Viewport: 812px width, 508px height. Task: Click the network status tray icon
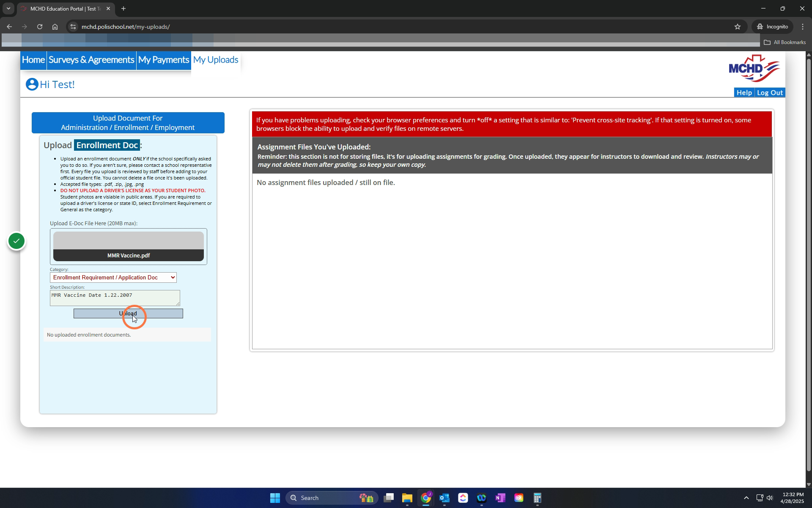[x=760, y=498]
